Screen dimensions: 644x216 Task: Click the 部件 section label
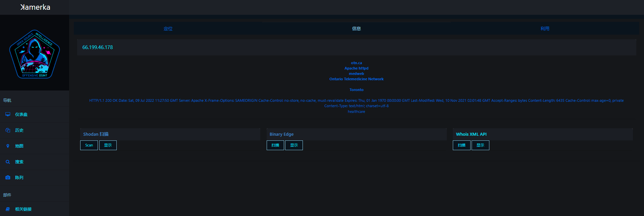[x=7, y=195]
